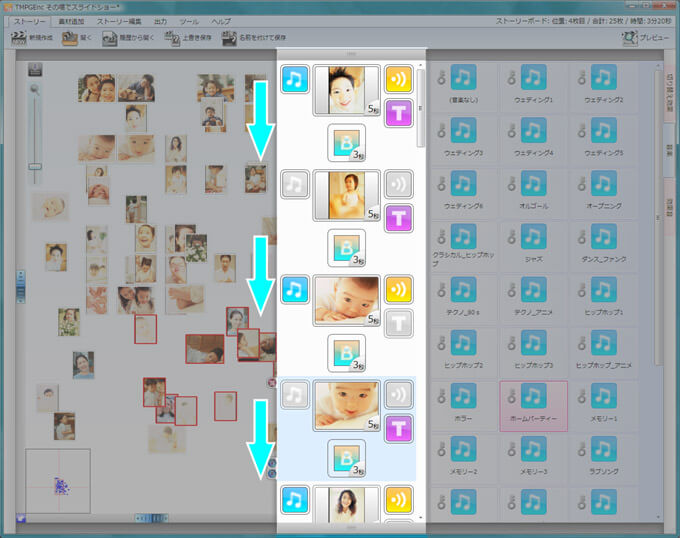680x538 pixels.
Task: Toggle blue music button on first slide
Action: pyautogui.click(x=294, y=80)
